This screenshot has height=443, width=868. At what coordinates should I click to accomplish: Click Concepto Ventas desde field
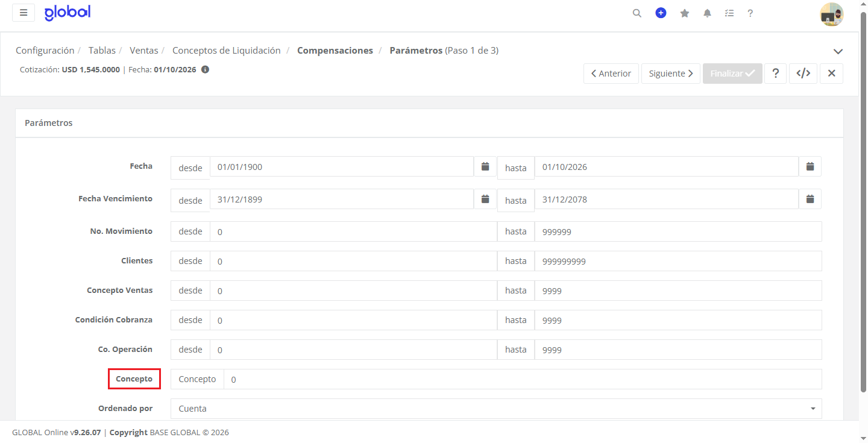(x=353, y=291)
